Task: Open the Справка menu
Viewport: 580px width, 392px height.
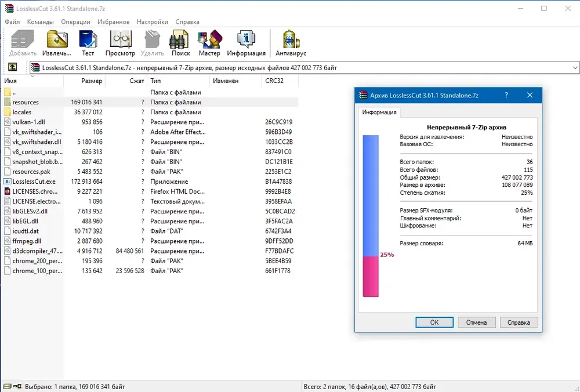Action: point(187,22)
